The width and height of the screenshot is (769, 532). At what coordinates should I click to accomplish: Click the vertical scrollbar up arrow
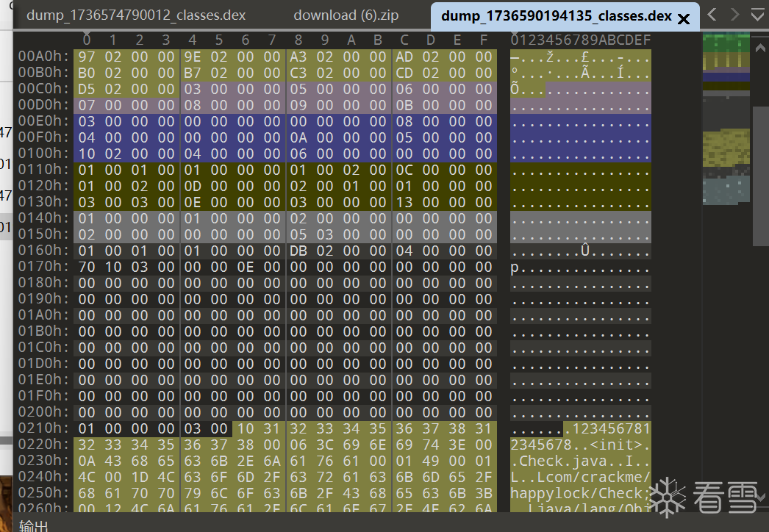tap(760, 48)
